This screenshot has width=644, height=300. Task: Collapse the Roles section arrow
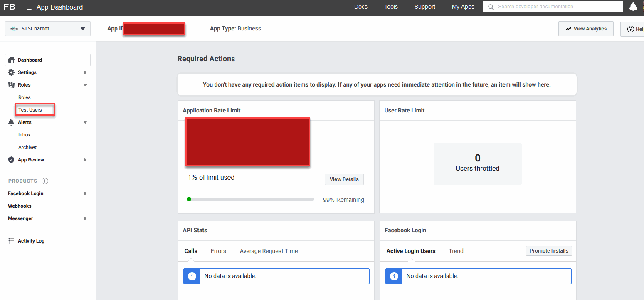85,85
